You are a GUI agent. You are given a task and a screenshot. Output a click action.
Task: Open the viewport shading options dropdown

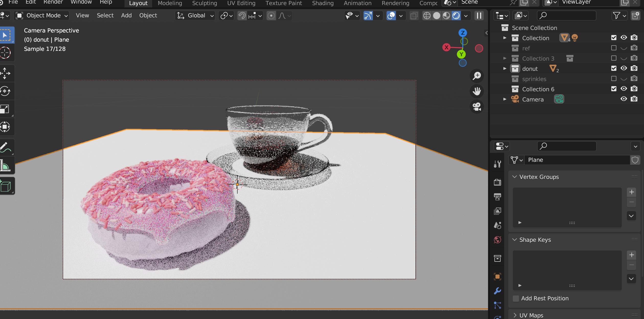click(466, 16)
